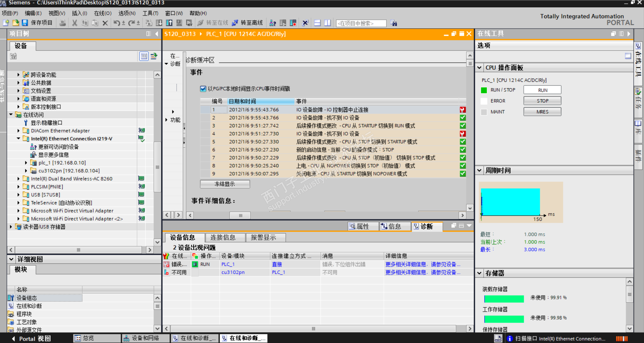Image resolution: width=644 pixels, height=343 pixels.
Task: Undo the last action
Action: click(117, 23)
